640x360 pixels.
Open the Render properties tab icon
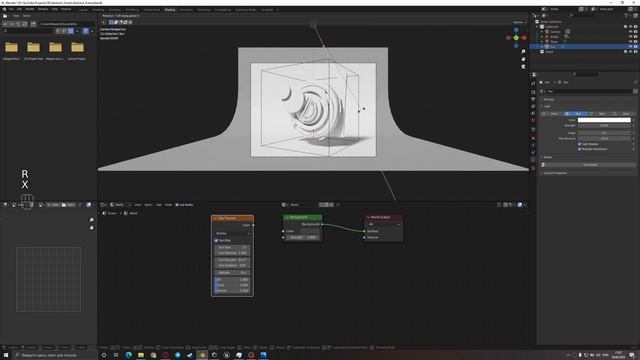tap(533, 92)
